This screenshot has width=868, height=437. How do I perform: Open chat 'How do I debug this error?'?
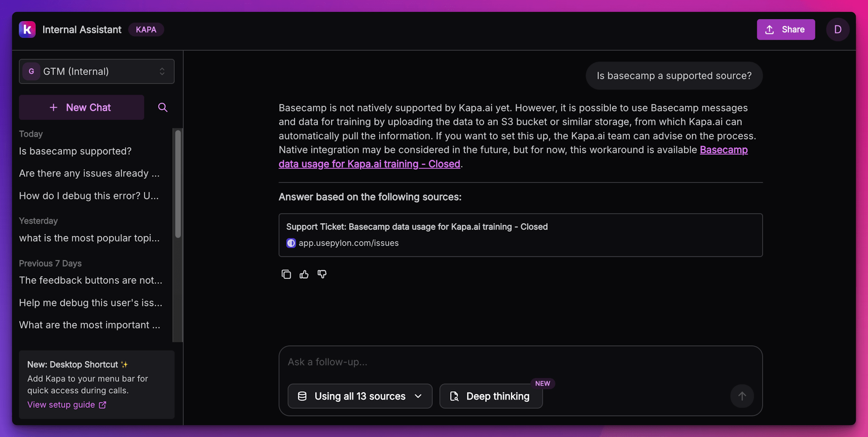click(89, 196)
